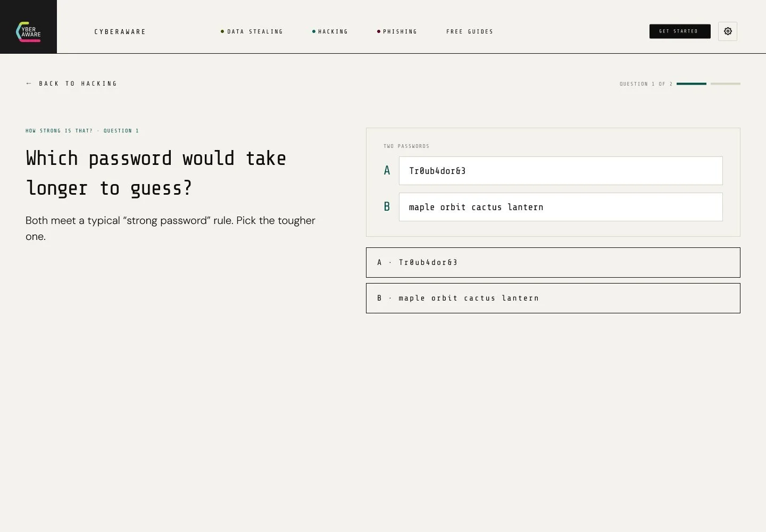Click the letter B label beside second password
The width and height of the screenshot is (766, 532).
point(387,207)
